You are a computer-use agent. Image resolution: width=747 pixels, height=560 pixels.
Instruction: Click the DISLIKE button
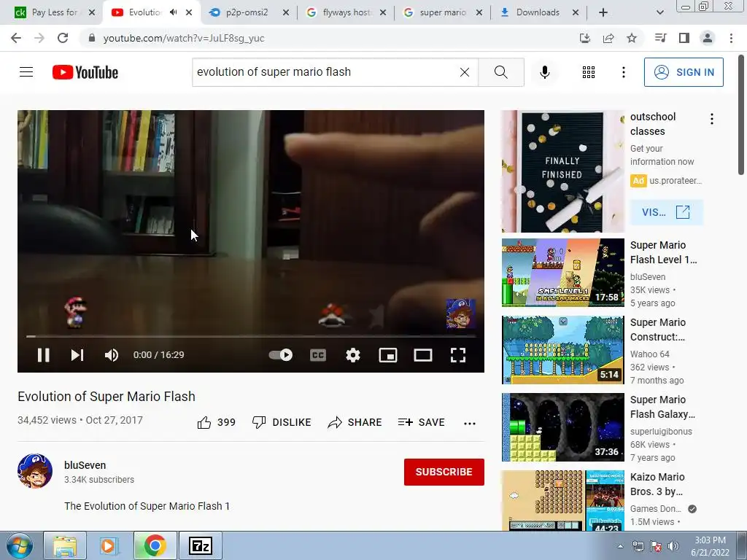click(x=282, y=422)
